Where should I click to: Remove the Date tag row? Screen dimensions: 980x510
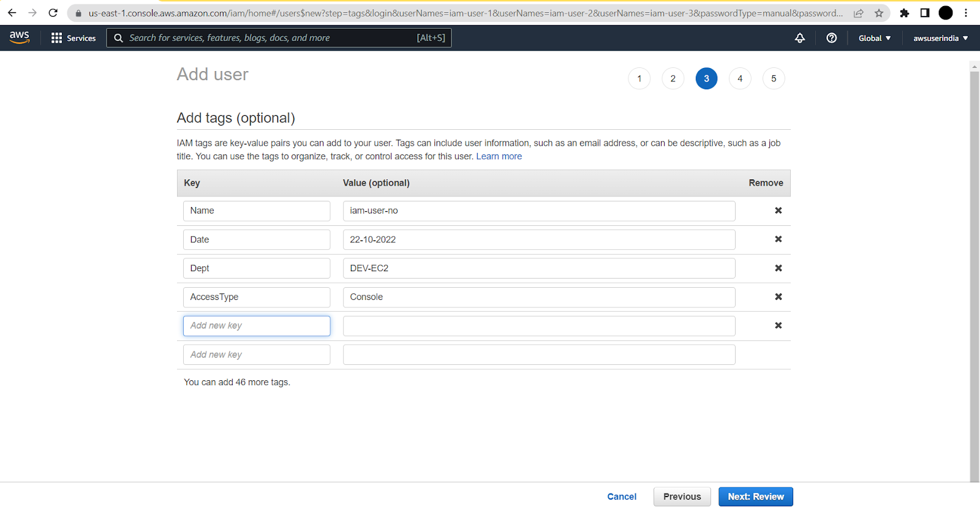pos(778,239)
